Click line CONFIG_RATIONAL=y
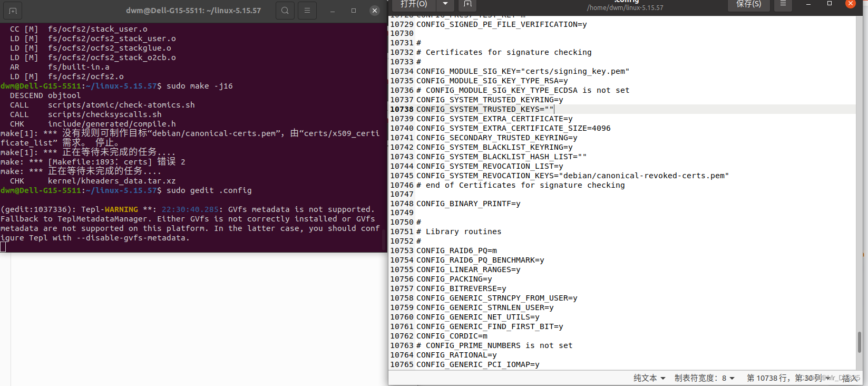868x386 pixels. point(456,355)
